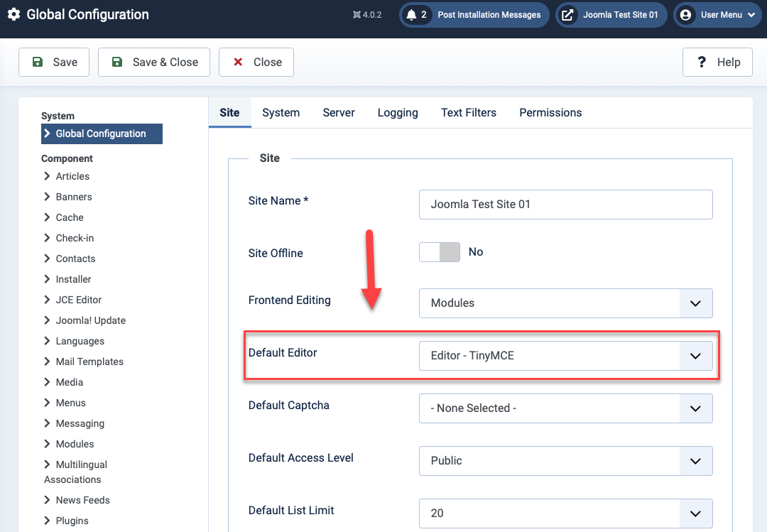The width and height of the screenshot is (767, 532).
Task: Open the Default Access Level dropdown
Action: (565, 461)
